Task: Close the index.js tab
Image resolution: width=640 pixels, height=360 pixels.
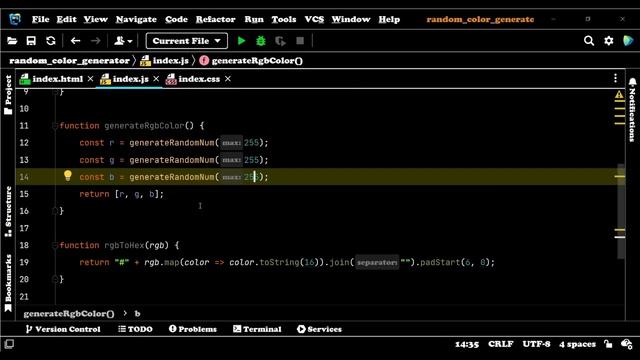Action: [156, 79]
